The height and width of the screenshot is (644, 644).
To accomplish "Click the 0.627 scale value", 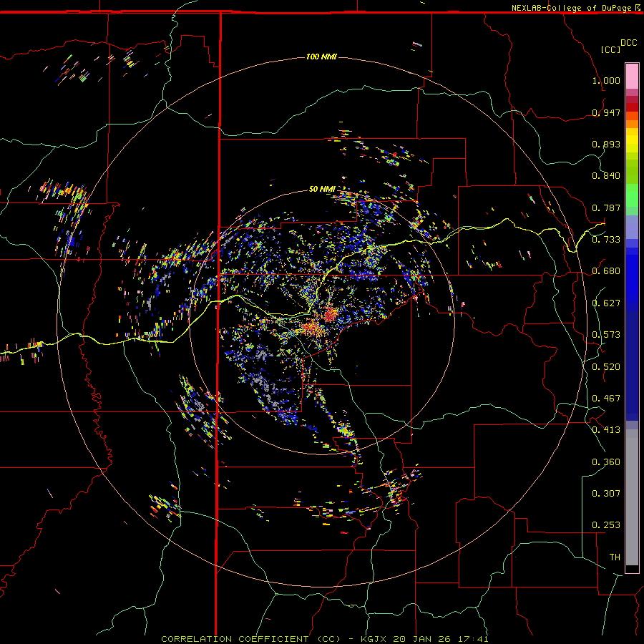I will point(606,303).
